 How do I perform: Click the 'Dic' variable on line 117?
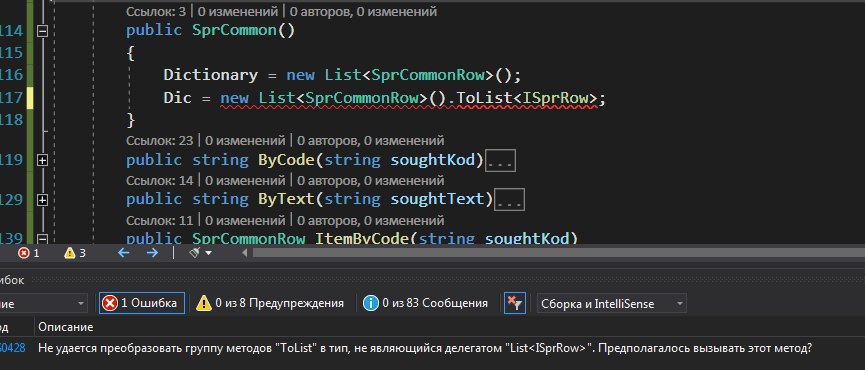tap(178, 98)
